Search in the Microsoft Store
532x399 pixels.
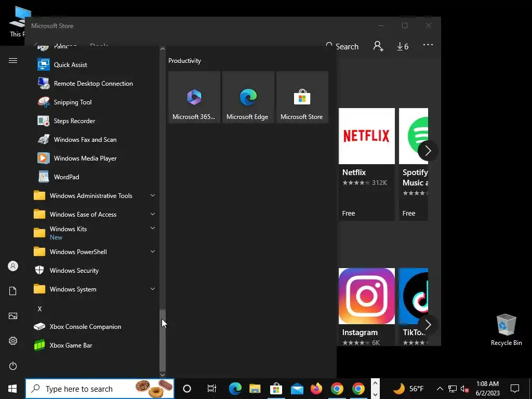[x=342, y=46]
